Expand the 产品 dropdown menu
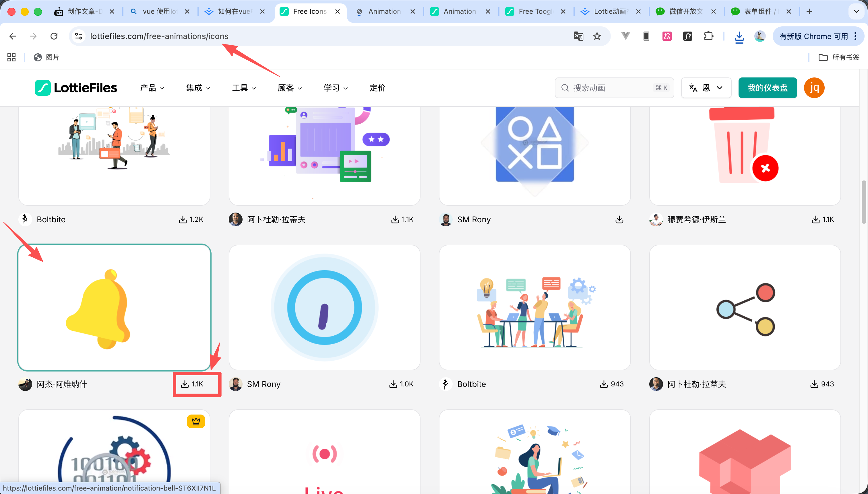Viewport: 868px width, 494px height. tap(151, 87)
